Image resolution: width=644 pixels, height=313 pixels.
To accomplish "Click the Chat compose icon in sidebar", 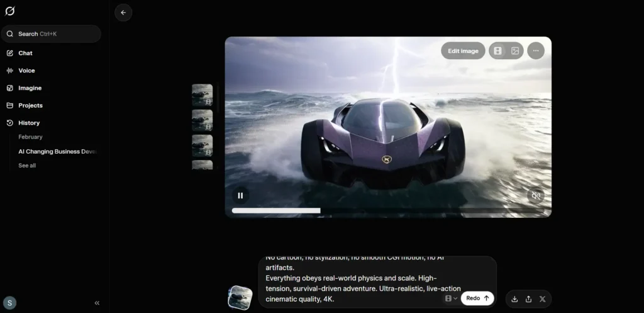I will click(10, 53).
